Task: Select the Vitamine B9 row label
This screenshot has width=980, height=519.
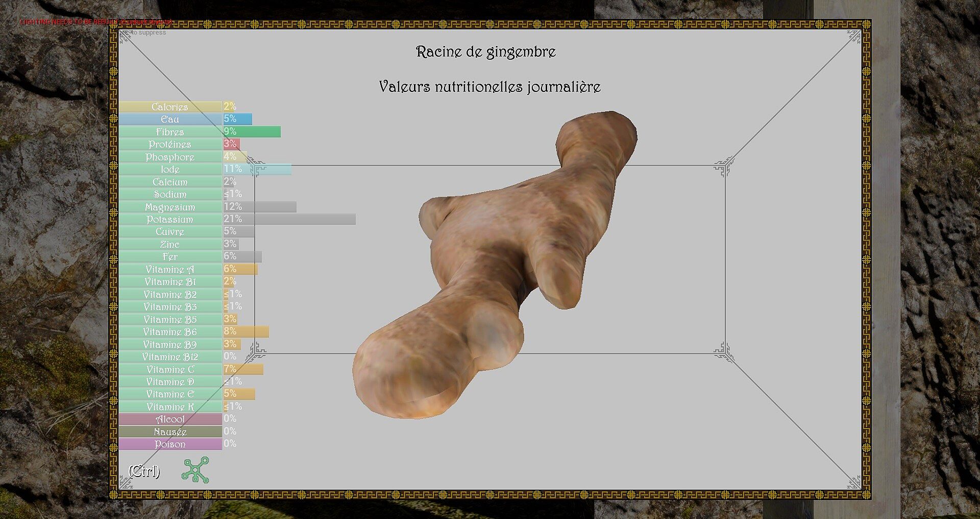Action: [x=170, y=344]
